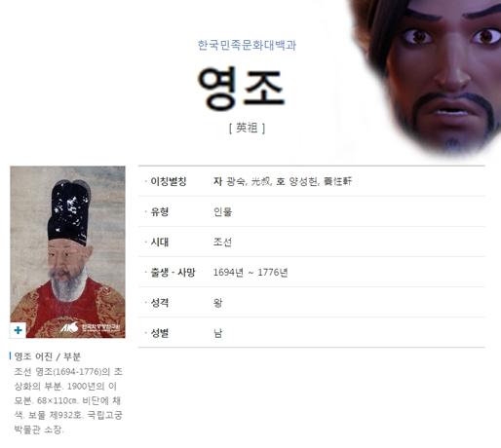Click the large 영조 title heading
Viewport: 501px width, 448px height.
(x=242, y=88)
